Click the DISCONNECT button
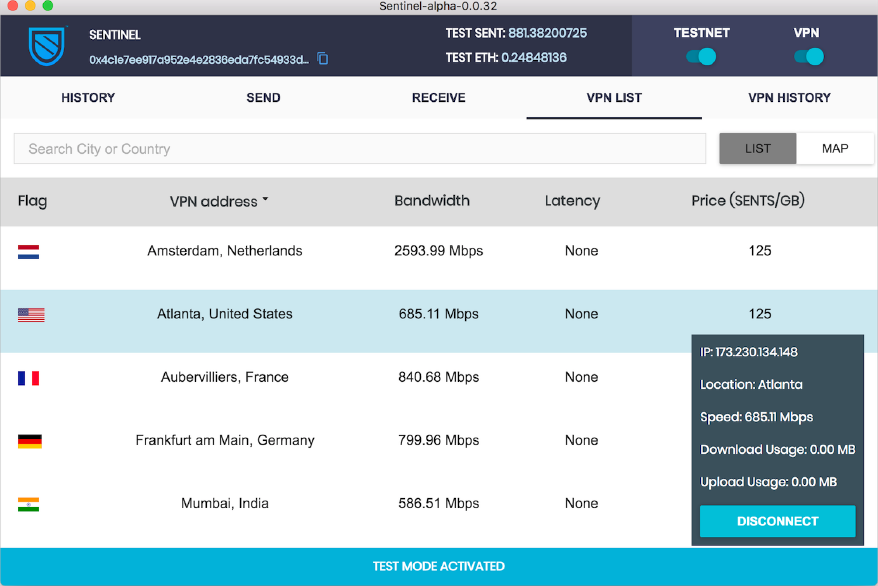Viewport: 878px width, 586px height. click(x=778, y=521)
